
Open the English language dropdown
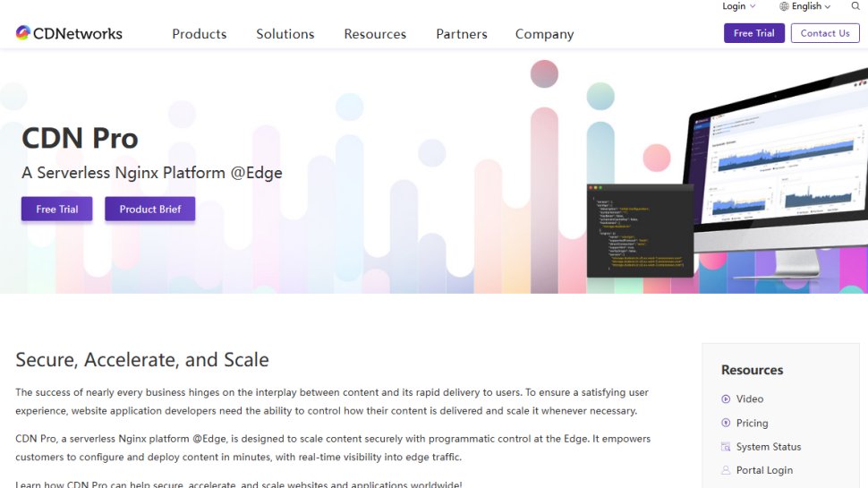click(811, 6)
